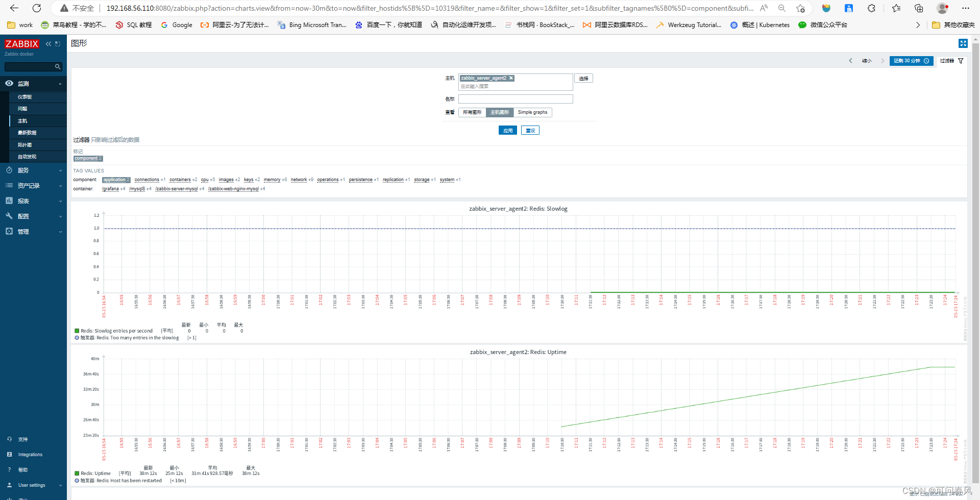
Task: Expand the 服务 menu section
Action: pyautogui.click(x=60, y=170)
